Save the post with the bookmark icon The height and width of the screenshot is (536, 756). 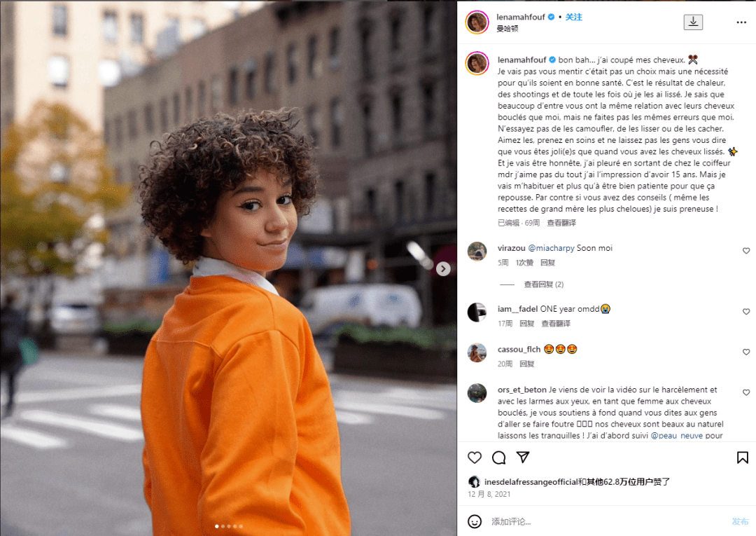point(743,458)
